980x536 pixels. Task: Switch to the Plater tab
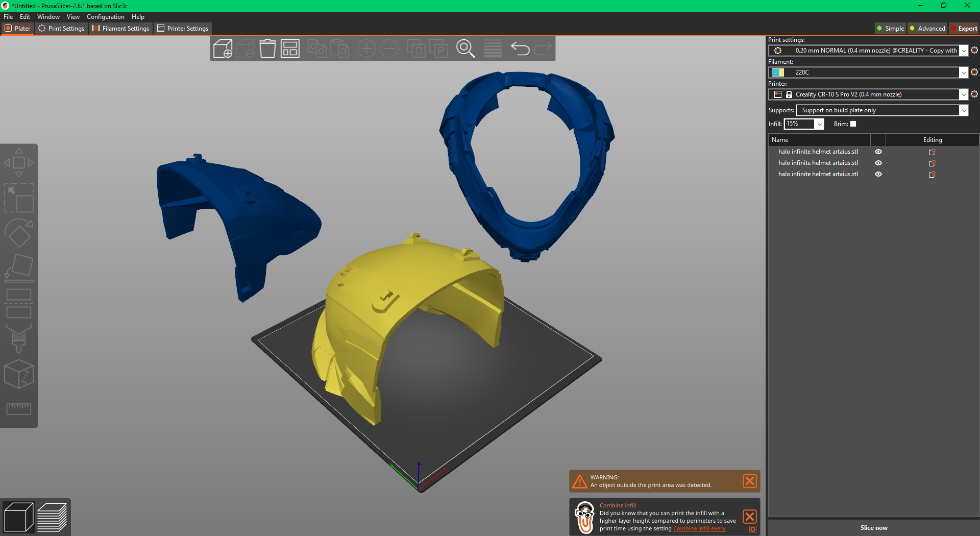point(17,29)
